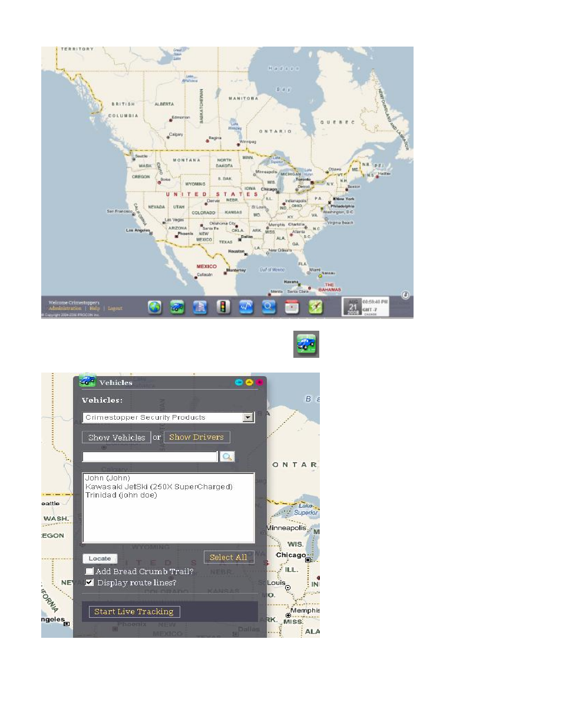Click the Administration link
The width and height of the screenshot is (562, 728).
pyautogui.click(x=65, y=308)
